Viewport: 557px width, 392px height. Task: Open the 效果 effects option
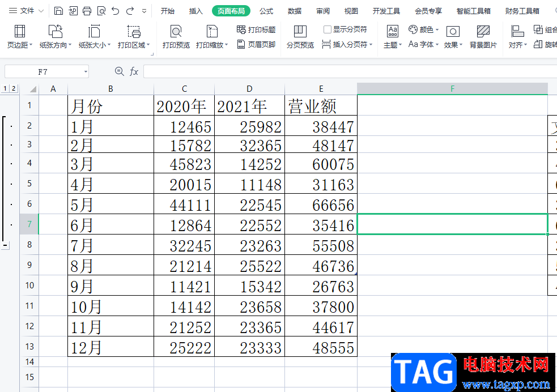pos(453,37)
